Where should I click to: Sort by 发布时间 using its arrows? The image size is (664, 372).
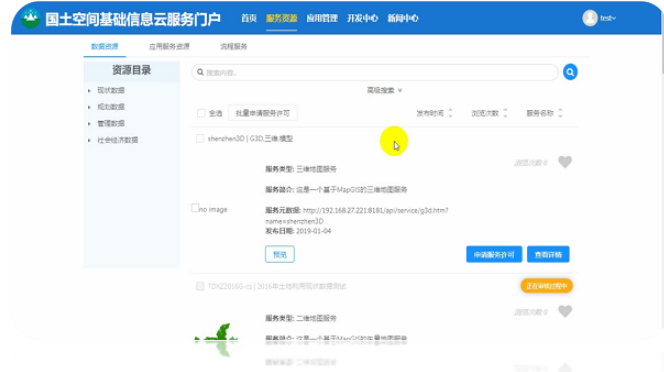tap(450, 113)
